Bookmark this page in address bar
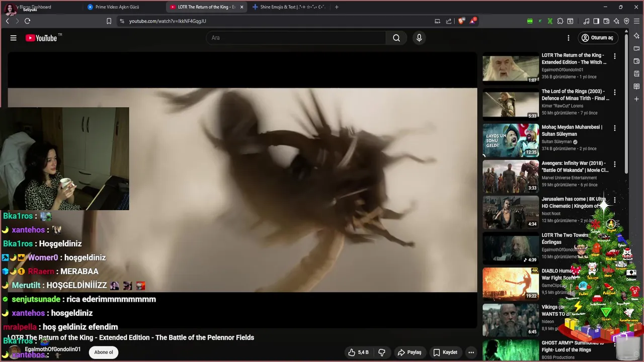Screen dimensions: 644x362 (109, 21)
